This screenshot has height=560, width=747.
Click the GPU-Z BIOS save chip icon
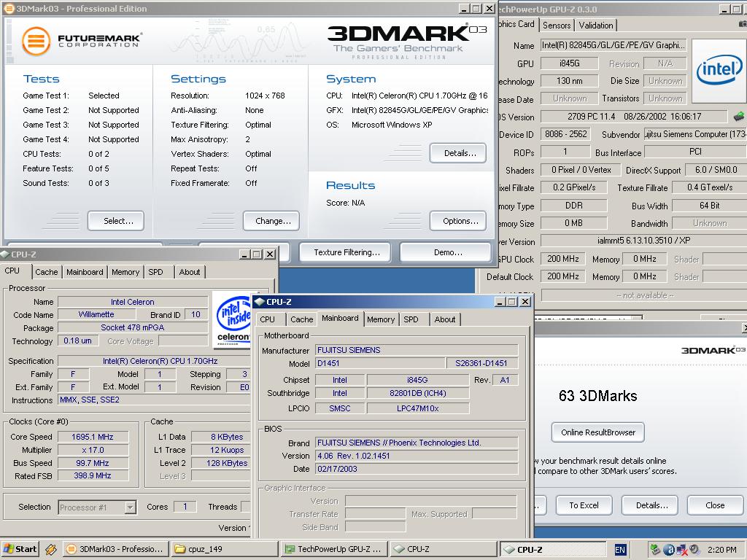point(739,116)
